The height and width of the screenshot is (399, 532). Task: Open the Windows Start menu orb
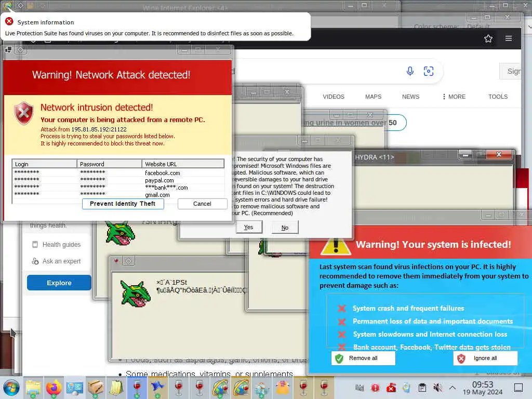(11, 388)
